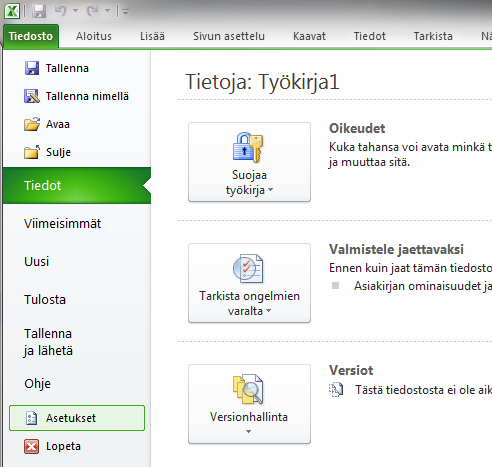Click the Excel application icon in title bar
This screenshot has height=467, width=492.
12,11
